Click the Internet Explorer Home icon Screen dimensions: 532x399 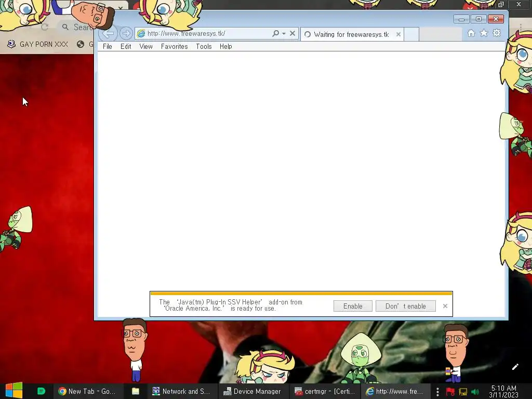point(471,33)
